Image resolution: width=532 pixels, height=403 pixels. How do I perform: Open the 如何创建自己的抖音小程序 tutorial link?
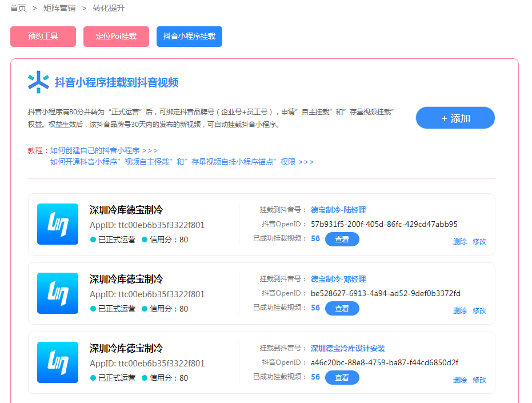[104, 150]
